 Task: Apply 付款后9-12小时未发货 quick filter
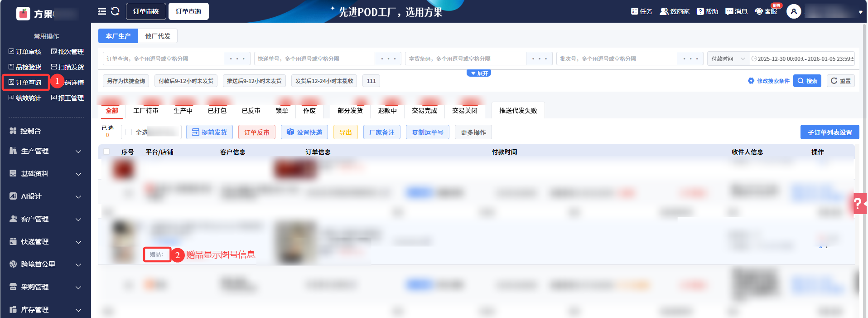point(186,81)
